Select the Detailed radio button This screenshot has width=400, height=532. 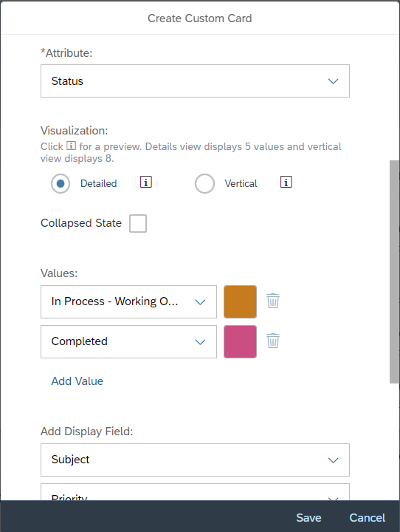tap(61, 183)
